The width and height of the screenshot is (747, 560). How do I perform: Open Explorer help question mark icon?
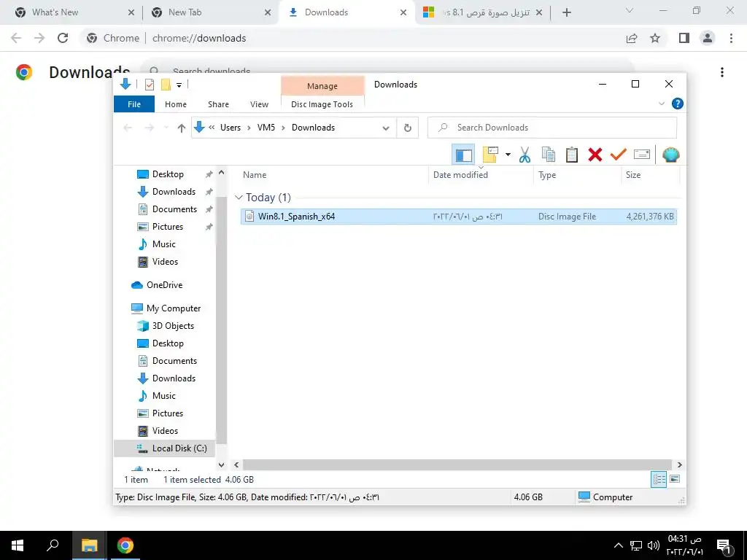click(x=678, y=104)
